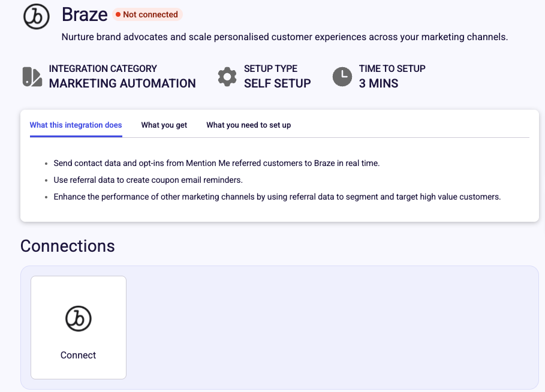Open the 'What you need to set up' tab

tap(248, 125)
